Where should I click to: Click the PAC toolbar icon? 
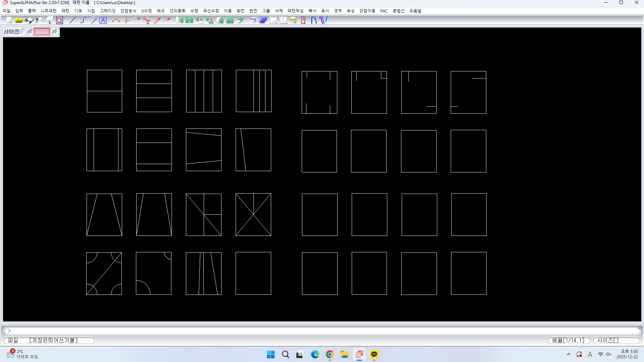point(293,20)
